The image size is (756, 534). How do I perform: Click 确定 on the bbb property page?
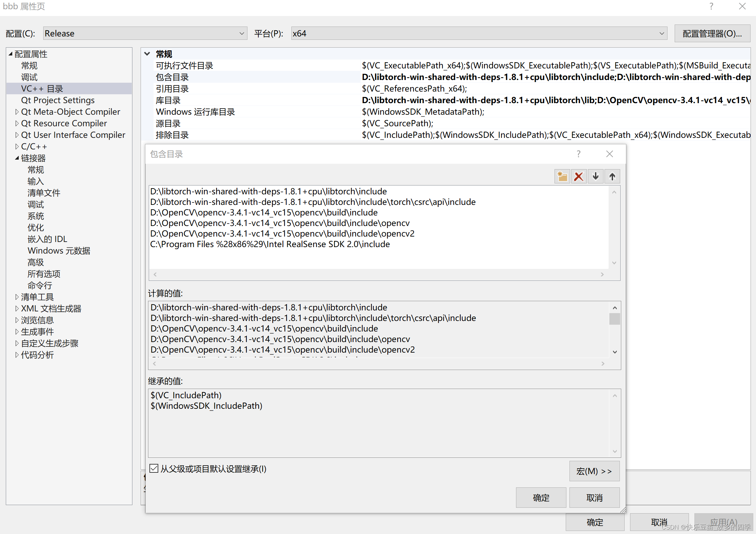[x=595, y=522]
